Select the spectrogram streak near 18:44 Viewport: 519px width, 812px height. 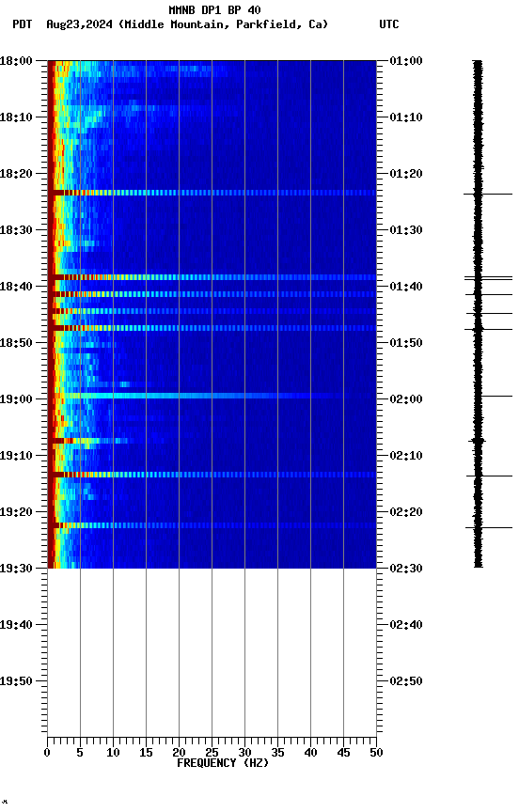point(212,311)
